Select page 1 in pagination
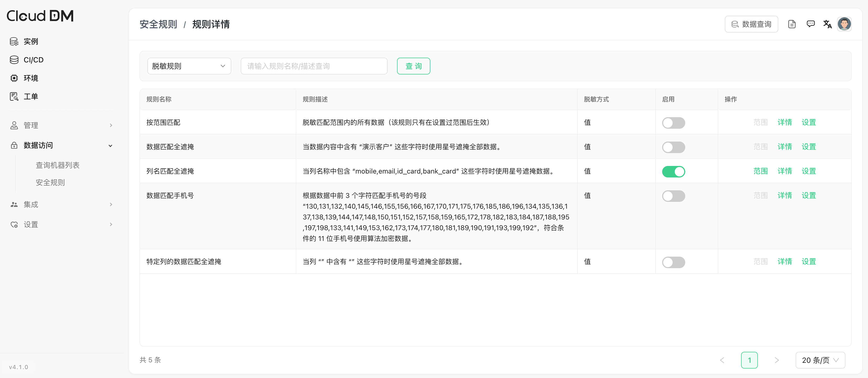868x378 pixels. [x=749, y=360]
